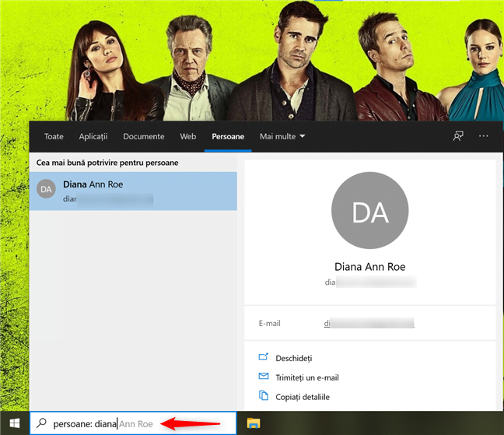
Task: Click the Diana Ann Roe name heading
Action: tap(370, 267)
